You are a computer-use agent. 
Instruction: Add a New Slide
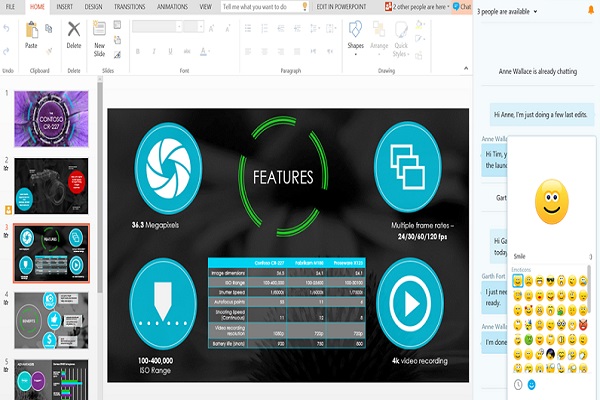pyautogui.click(x=99, y=39)
